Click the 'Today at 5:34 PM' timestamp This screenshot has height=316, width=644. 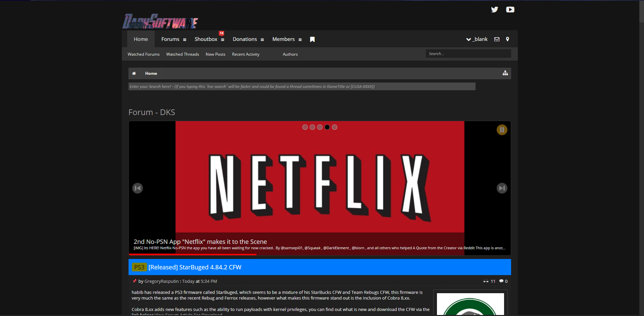pyautogui.click(x=200, y=281)
